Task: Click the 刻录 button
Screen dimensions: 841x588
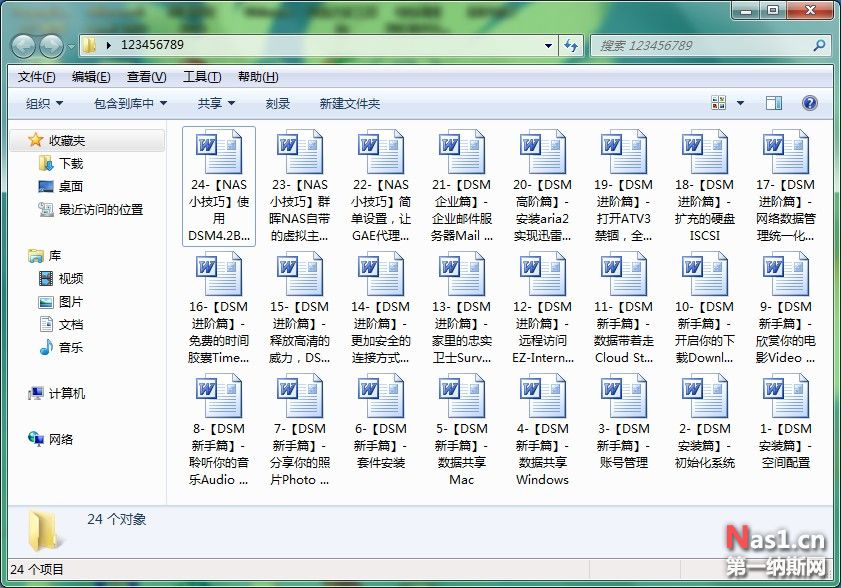Action: click(x=278, y=104)
